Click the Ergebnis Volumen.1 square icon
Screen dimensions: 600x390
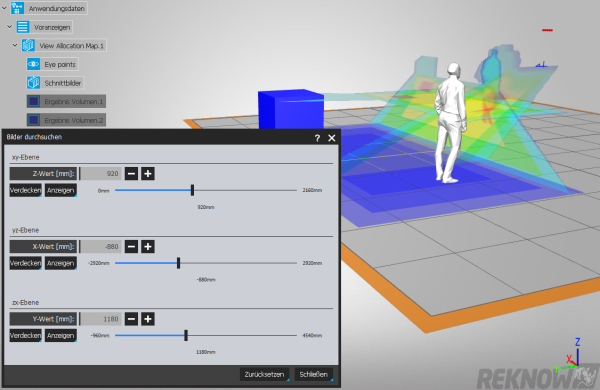[x=34, y=101]
